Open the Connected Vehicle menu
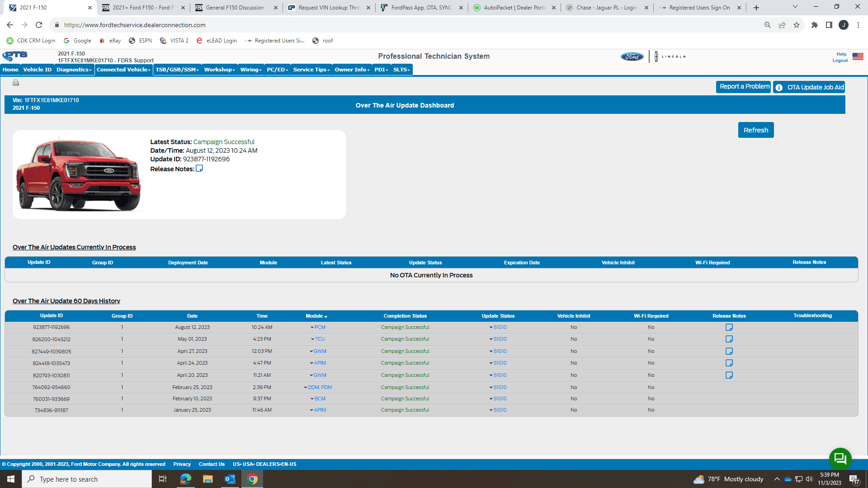 (123, 70)
